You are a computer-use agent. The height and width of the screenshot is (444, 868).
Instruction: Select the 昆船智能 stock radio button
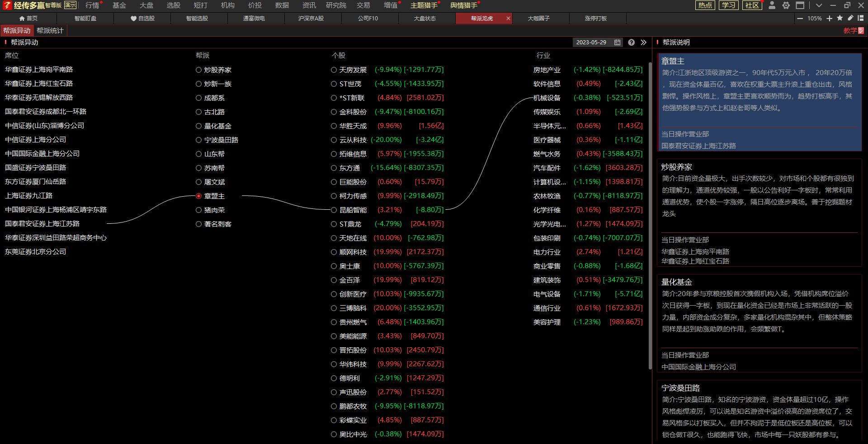coord(334,210)
